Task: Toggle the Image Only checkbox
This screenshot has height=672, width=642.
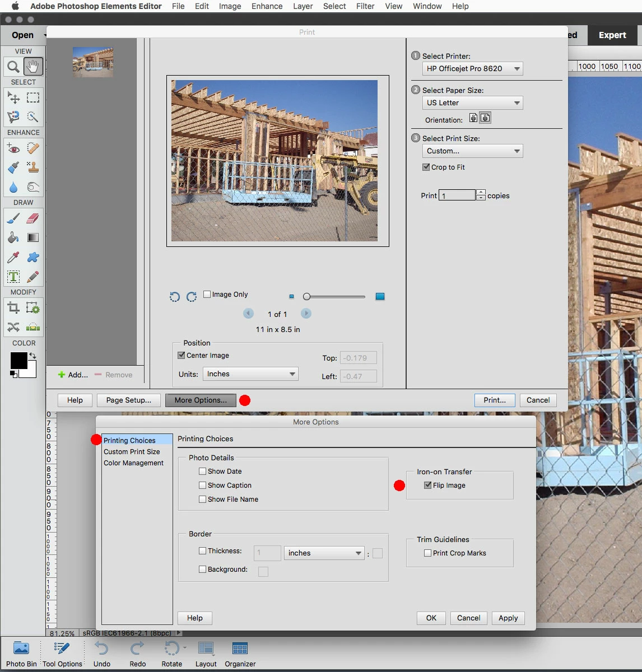Action: (207, 294)
